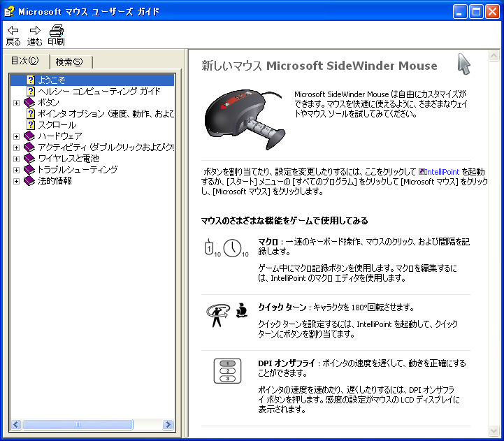Screen dimensions: 504x441
Task: Maximize the help window
Action: point(476,12)
